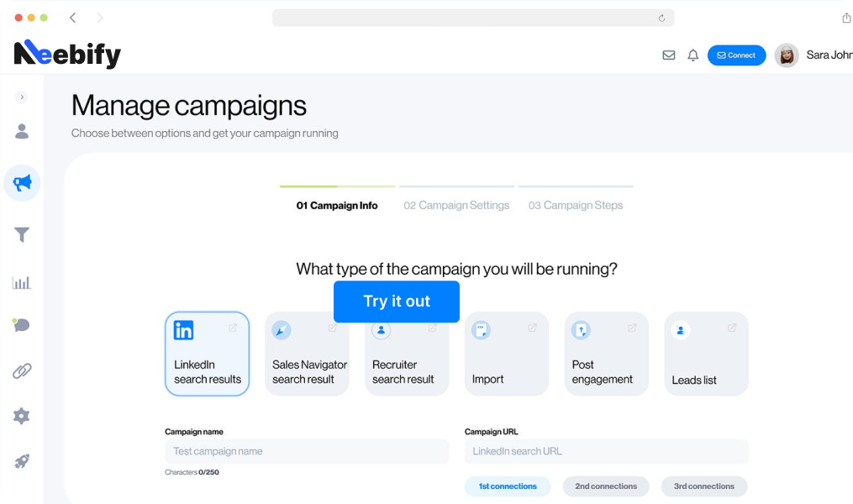853x504 pixels.
Task: Click the browser reload icon in address bar
Action: pos(661,18)
